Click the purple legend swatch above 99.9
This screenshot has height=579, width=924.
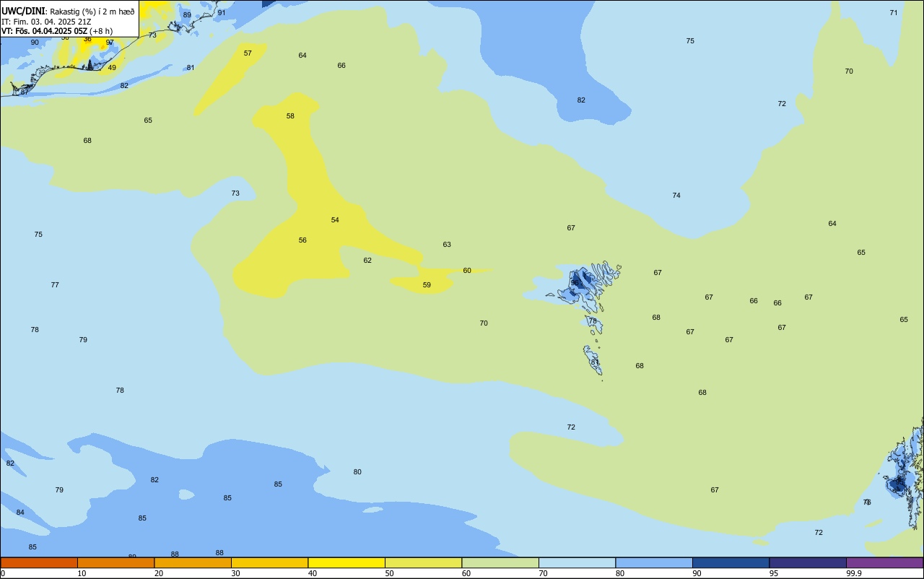884,562
